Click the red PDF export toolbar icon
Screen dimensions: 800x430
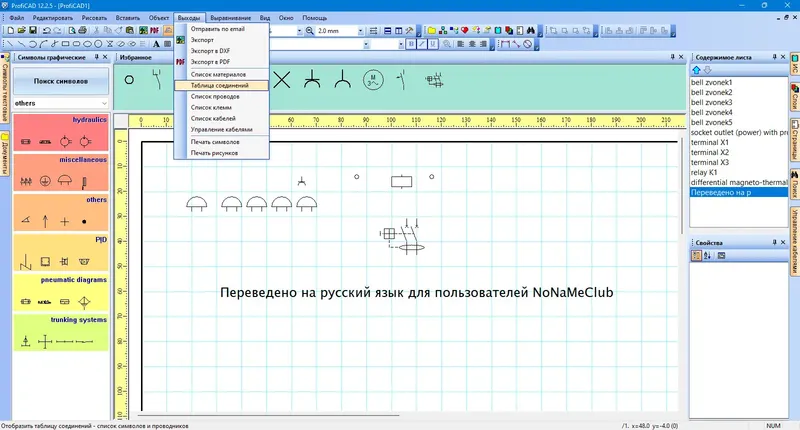[154, 31]
